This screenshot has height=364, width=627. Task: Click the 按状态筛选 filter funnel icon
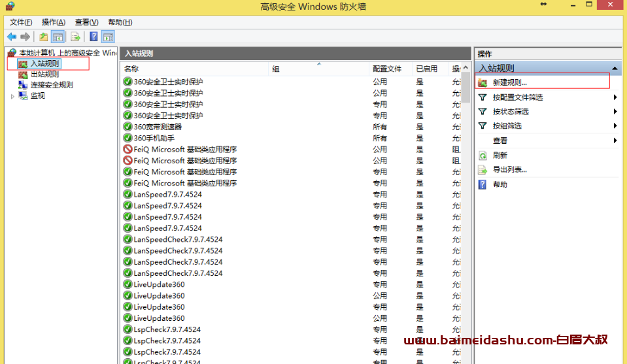click(483, 111)
